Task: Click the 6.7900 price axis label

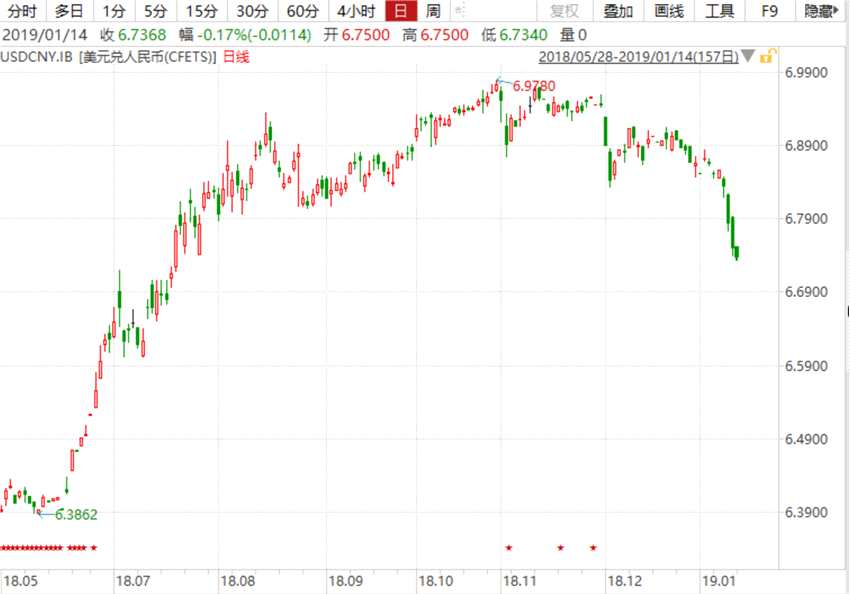Action: 806,219
